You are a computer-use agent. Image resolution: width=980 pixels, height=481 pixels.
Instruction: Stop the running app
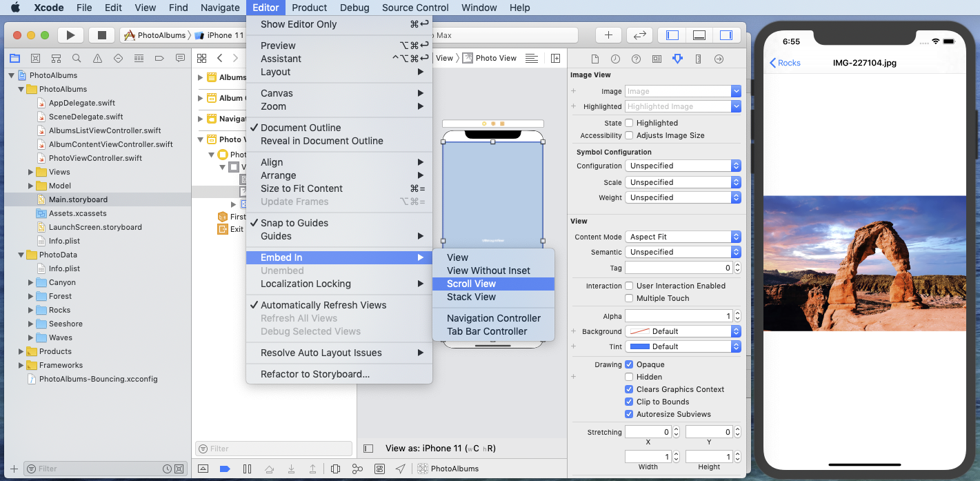(x=102, y=35)
